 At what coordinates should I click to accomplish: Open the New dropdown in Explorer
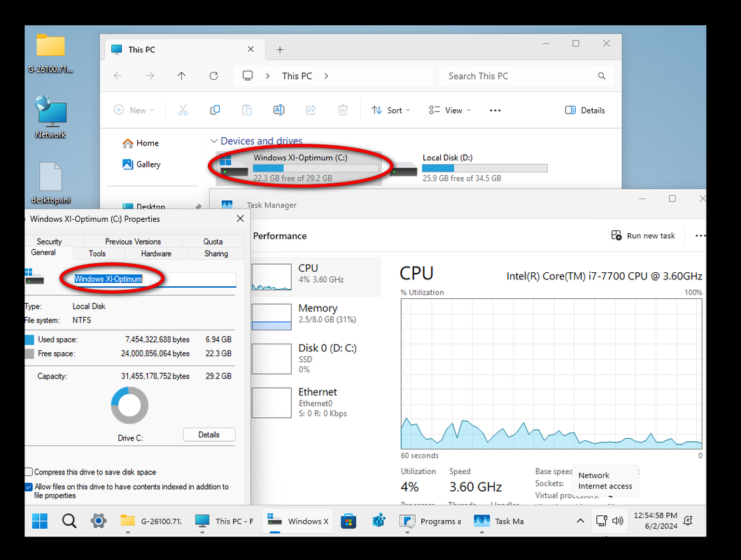coord(134,110)
